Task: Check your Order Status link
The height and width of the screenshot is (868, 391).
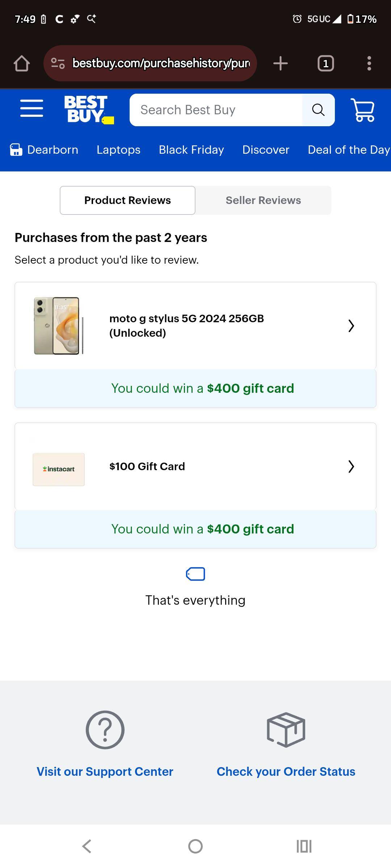Action: pos(286,771)
